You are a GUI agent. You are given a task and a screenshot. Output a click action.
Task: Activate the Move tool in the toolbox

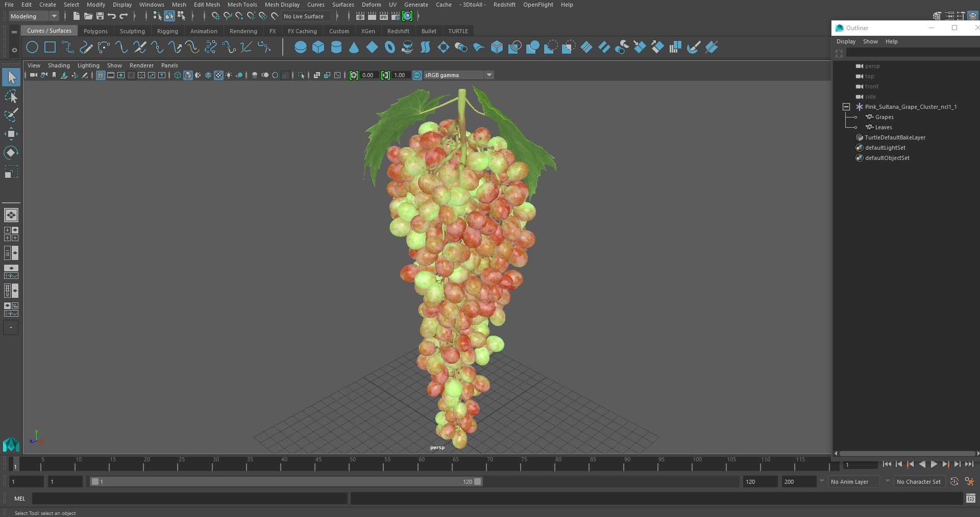pyautogui.click(x=11, y=134)
